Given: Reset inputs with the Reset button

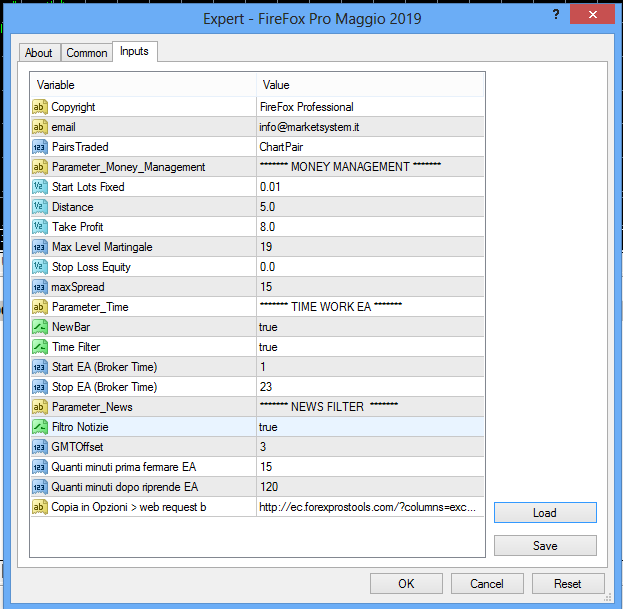Looking at the screenshot, I should pos(568,584).
